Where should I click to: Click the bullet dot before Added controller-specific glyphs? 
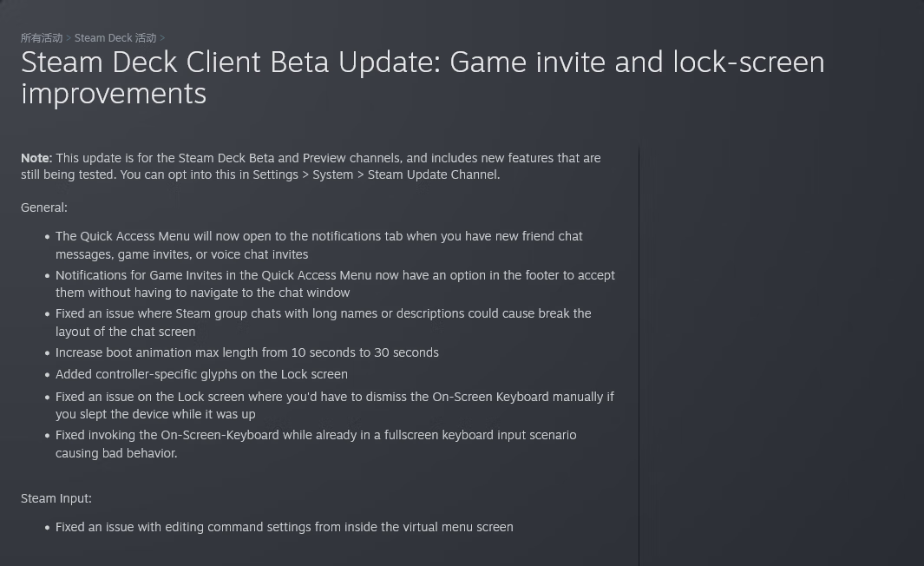click(x=47, y=376)
